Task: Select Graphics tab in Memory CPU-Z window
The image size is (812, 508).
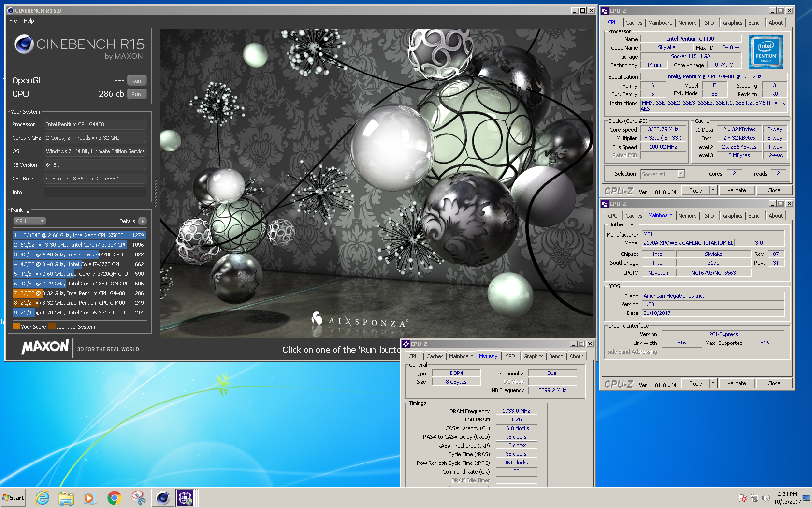Action: click(x=533, y=356)
